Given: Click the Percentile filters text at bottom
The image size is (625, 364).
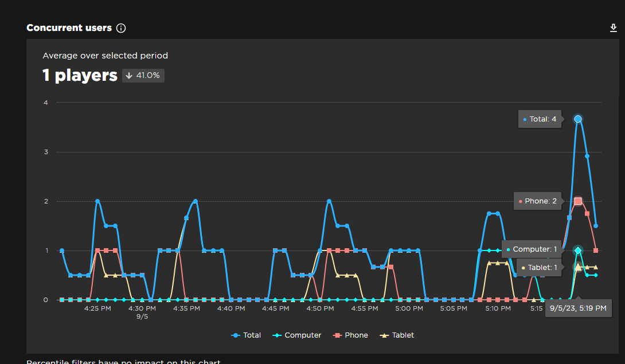Looking at the screenshot, I should [x=123, y=362].
